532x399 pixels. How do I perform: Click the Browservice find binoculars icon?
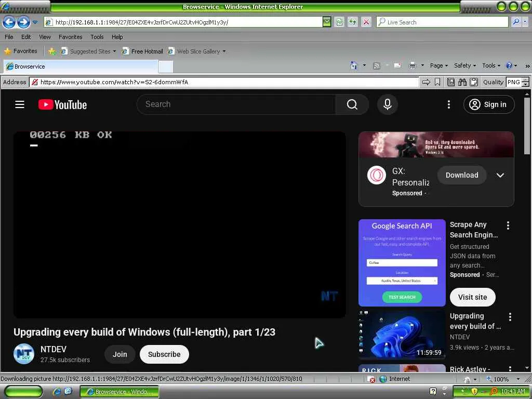[462, 82]
